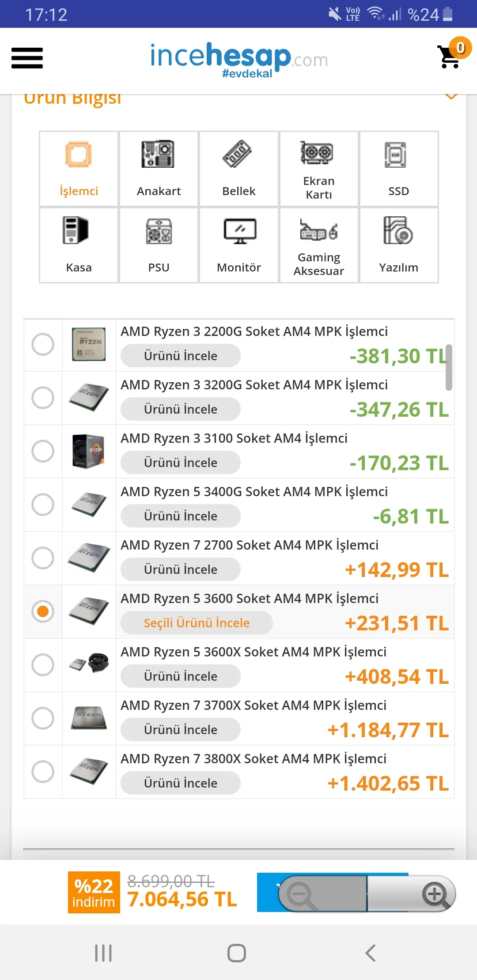This screenshot has width=477, height=980.
Task: Select the SSD category icon
Action: 398,169
